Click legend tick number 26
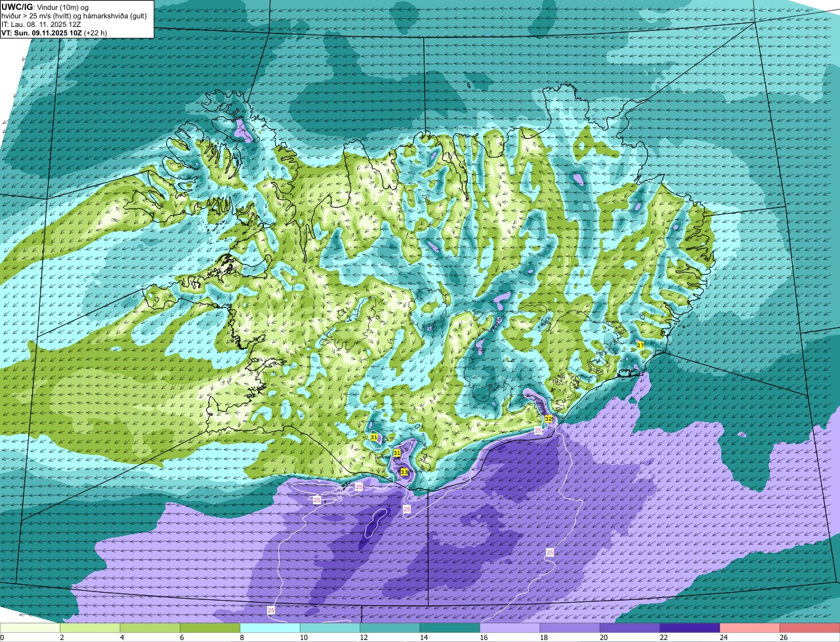 click(784, 637)
